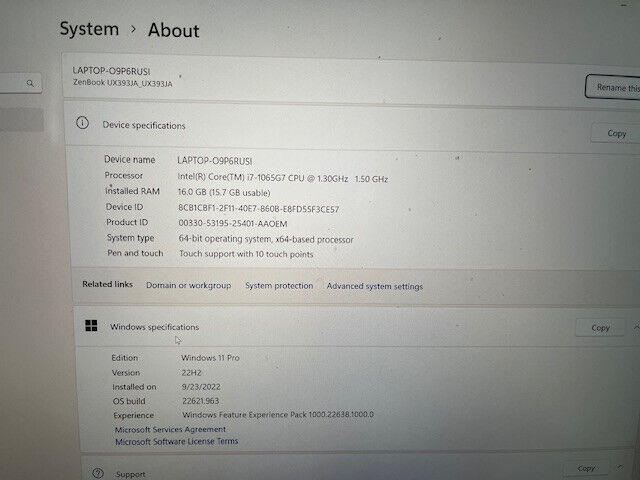Copy the Support information
The image size is (640, 480).
(586, 469)
